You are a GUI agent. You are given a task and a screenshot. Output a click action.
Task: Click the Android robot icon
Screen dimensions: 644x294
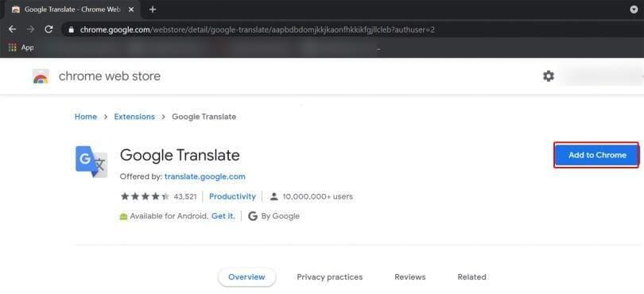point(123,216)
